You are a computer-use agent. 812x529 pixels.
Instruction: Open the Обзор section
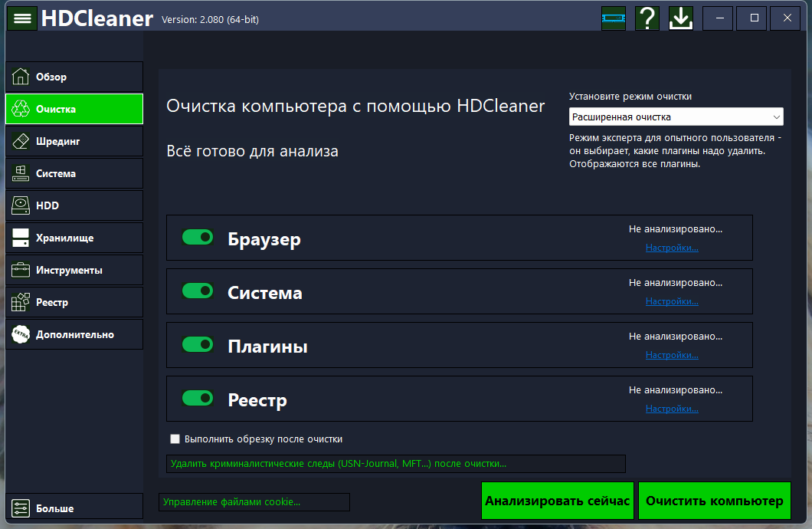[74, 77]
